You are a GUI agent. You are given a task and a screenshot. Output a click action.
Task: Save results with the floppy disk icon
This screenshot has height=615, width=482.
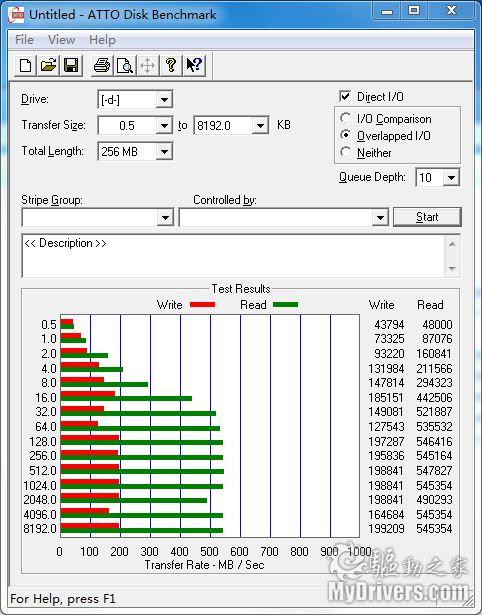pos(71,65)
